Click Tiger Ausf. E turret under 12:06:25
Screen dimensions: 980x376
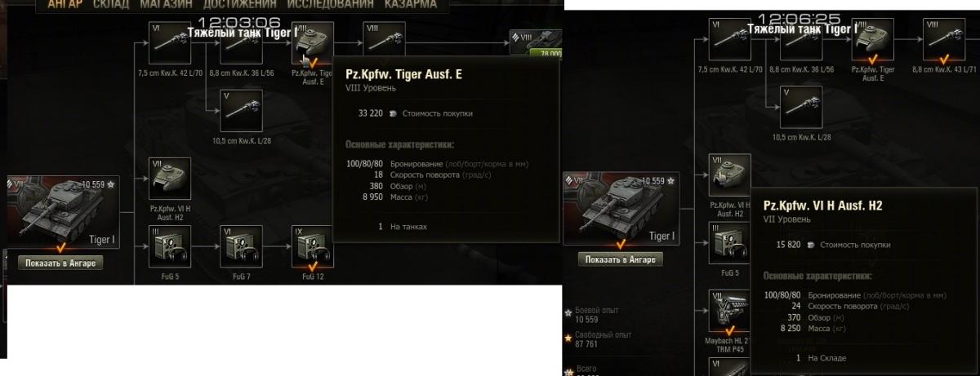tap(872, 41)
